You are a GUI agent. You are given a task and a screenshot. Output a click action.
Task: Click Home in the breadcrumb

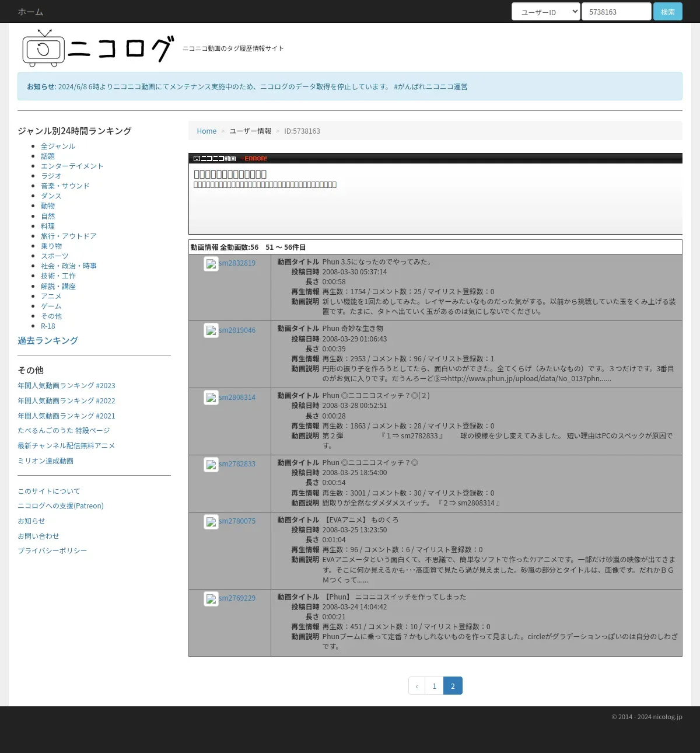(x=206, y=131)
